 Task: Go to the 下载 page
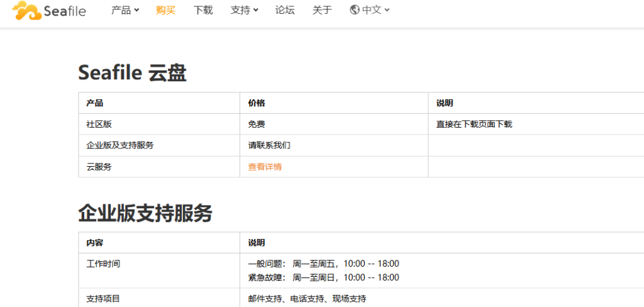[x=203, y=10]
